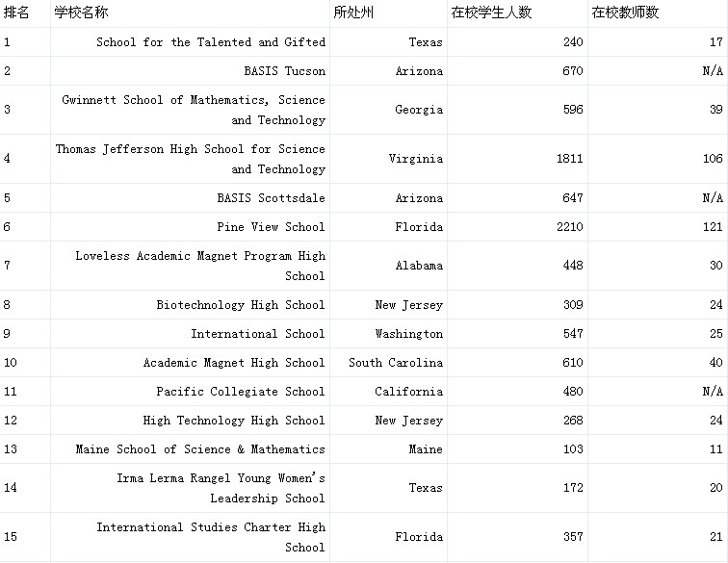Select teacher count 121
728x563 pixels.
pyautogui.click(x=713, y=227)
